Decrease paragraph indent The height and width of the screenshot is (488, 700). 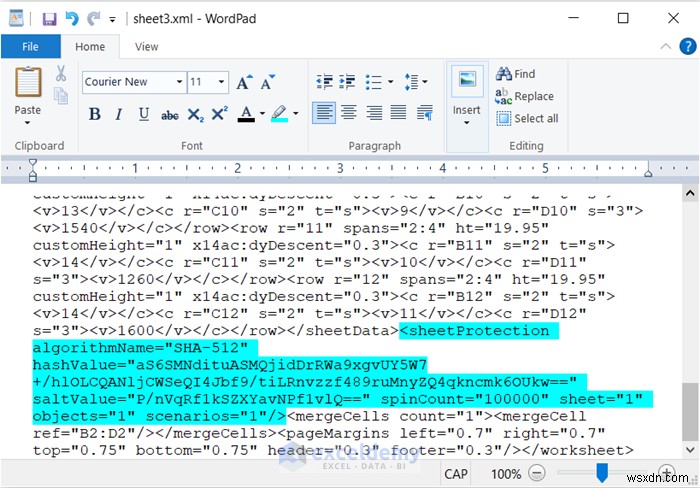tap(325, 82)
